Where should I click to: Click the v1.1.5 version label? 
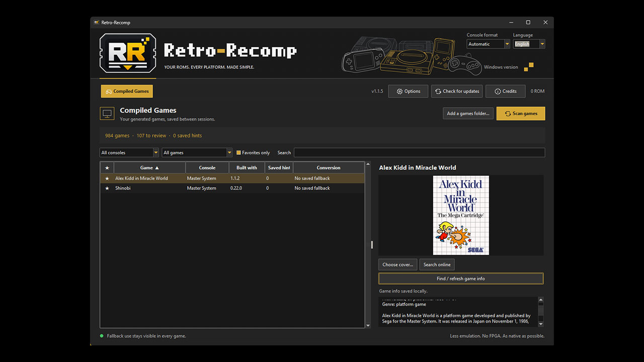[x=377, y=92]
